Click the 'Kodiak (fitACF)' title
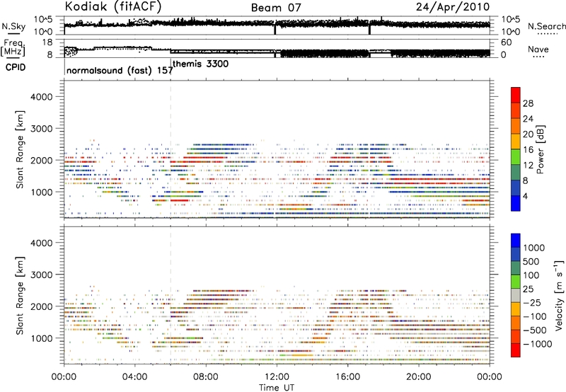Screen dimensions: 566x392 [x=113, y=6]
